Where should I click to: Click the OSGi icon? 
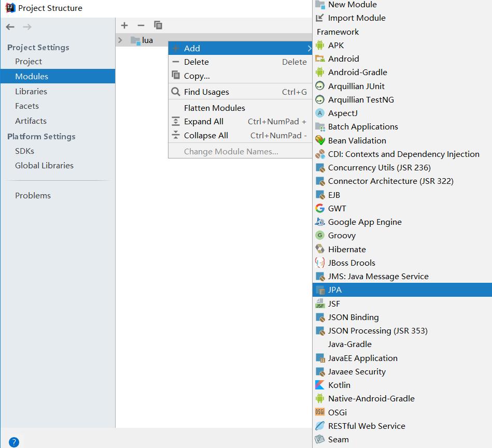[320, 412]
